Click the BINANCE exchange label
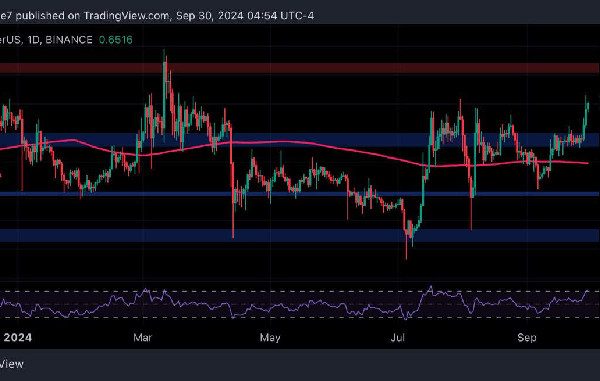 [69, 40]
